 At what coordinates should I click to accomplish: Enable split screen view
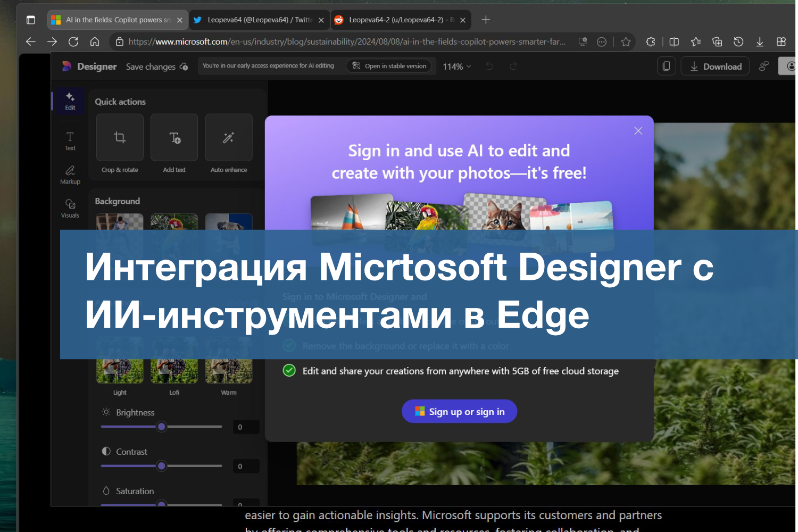click(674, 41)
